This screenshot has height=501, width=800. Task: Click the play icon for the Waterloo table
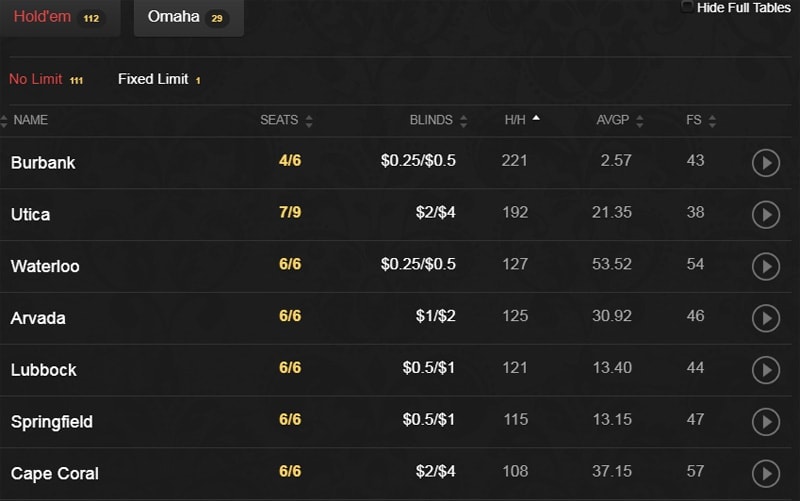[x=766, y=266]
